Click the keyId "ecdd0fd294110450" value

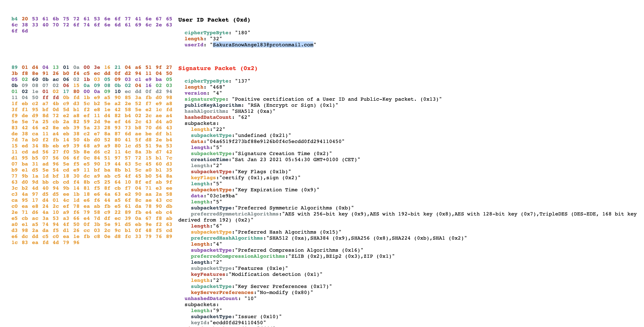pyautogui.click(x=238, y=323)
